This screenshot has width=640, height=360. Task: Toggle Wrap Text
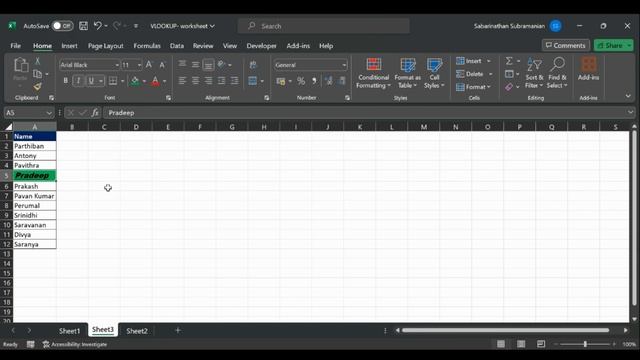pyautogui.click(x=253, y=64)
